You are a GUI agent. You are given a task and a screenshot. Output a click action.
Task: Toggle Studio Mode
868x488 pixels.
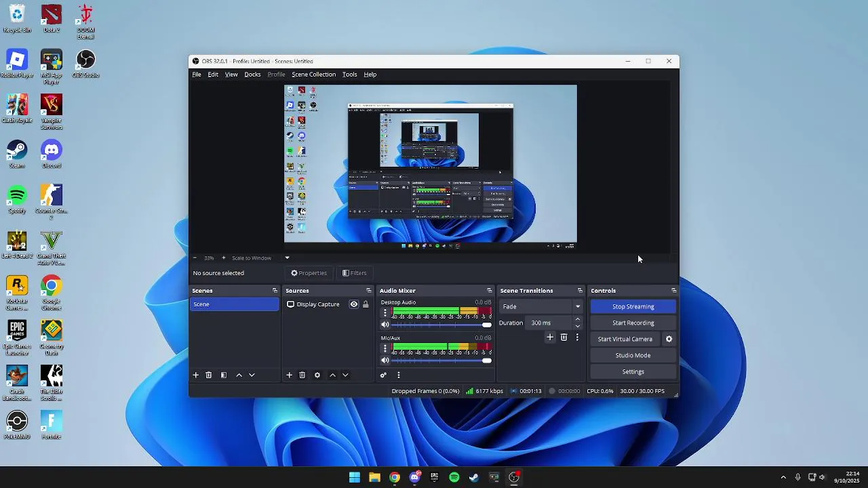tap(633, 355)
